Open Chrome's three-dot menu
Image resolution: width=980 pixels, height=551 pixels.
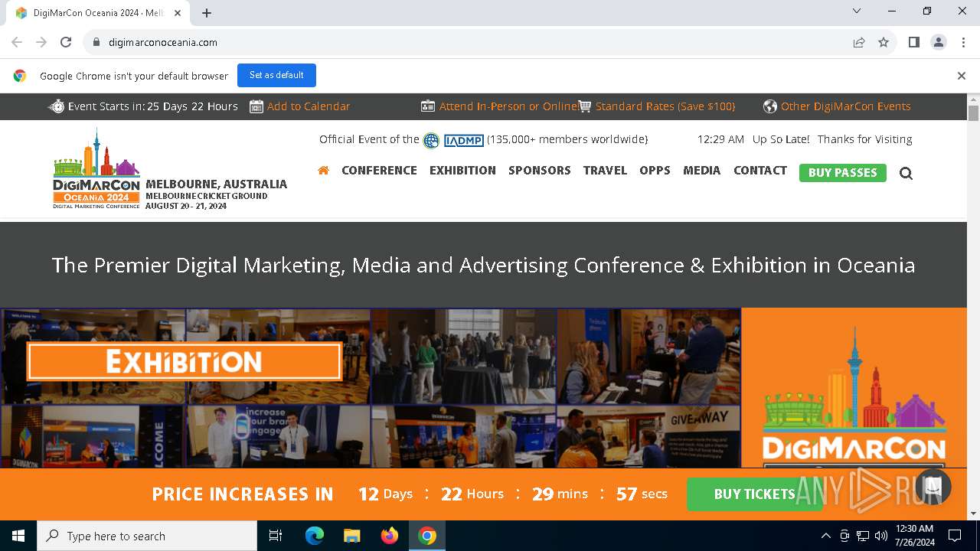(x=962, y=42)
